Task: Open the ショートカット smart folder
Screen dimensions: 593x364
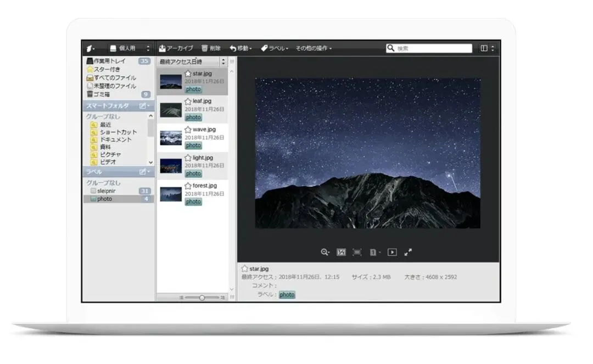Action: (x=114, y=132)
